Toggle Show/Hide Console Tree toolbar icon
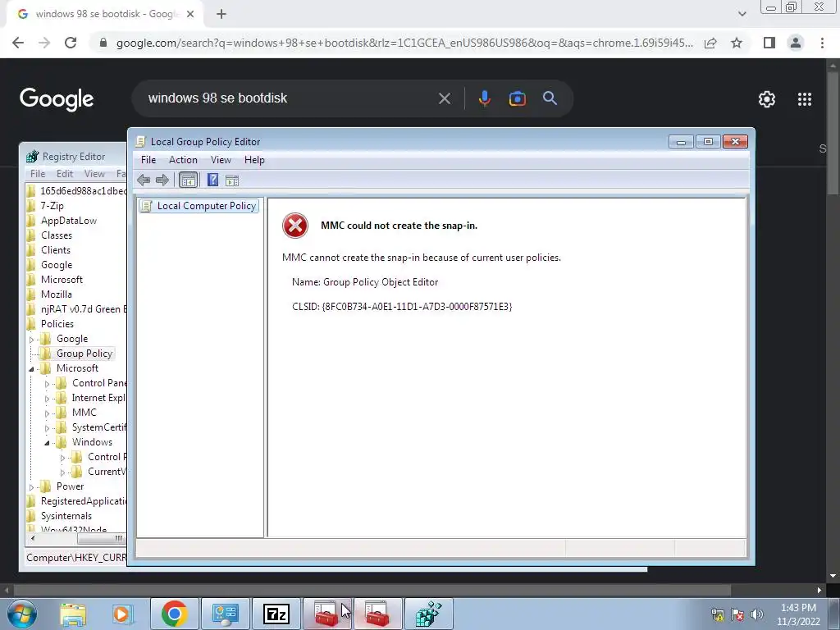840x630 pixels. click(188, 180)
